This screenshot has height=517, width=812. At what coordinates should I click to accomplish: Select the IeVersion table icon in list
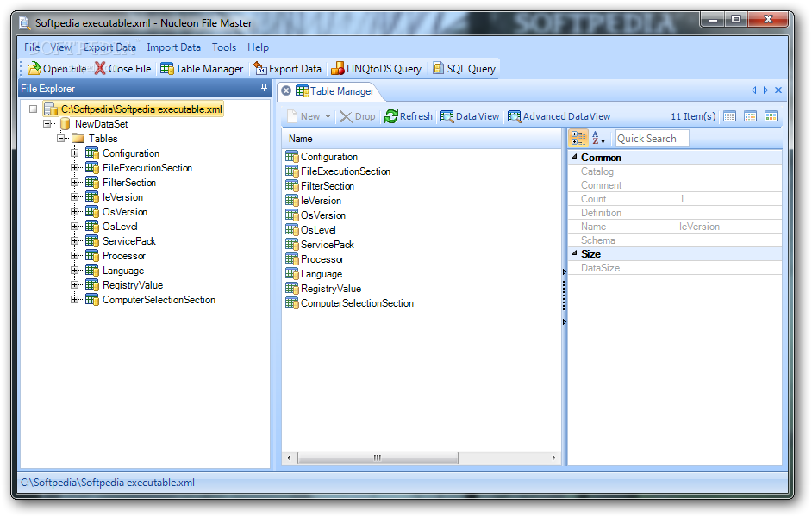(x=292, y=200)
